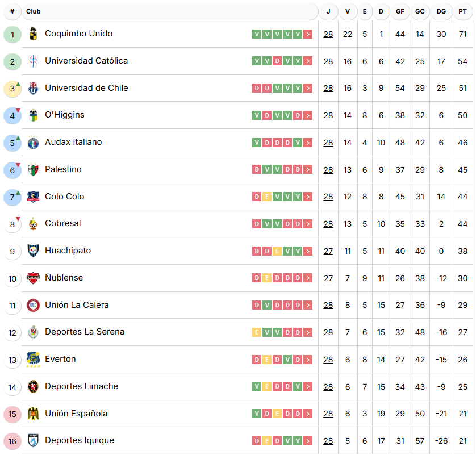476x455 pixels.
Task: Open Audax Italiano's games played link
Action: 328,143
